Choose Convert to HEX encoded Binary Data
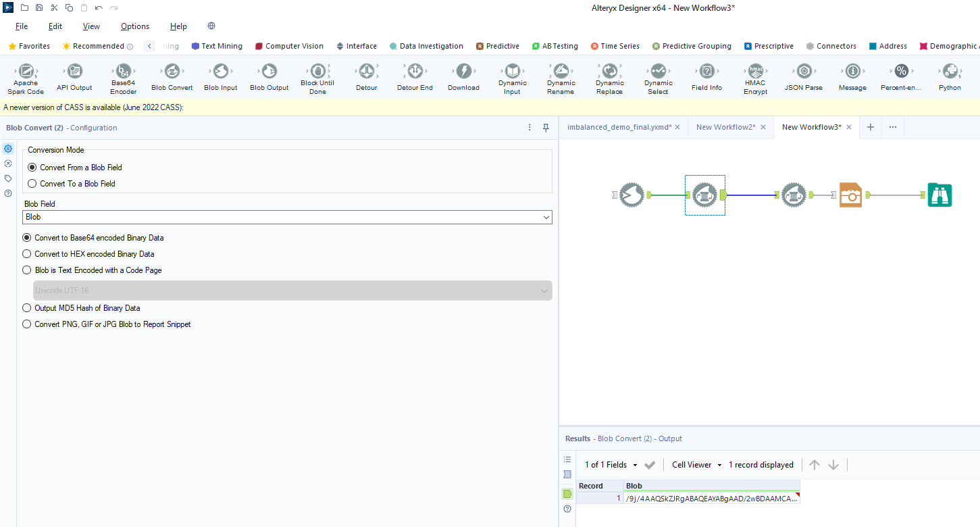The width and height of the screenshot is (980, 527). click(x=26, y=253)
